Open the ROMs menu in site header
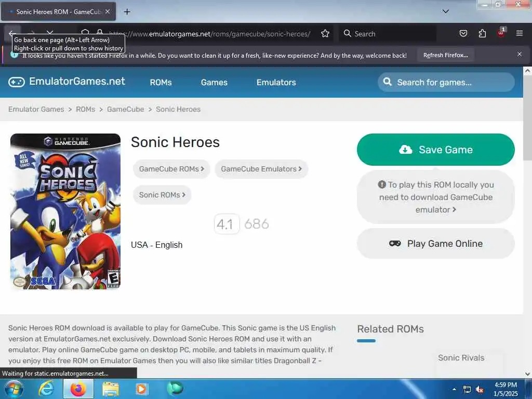532x399 pixels. (161, 82)
